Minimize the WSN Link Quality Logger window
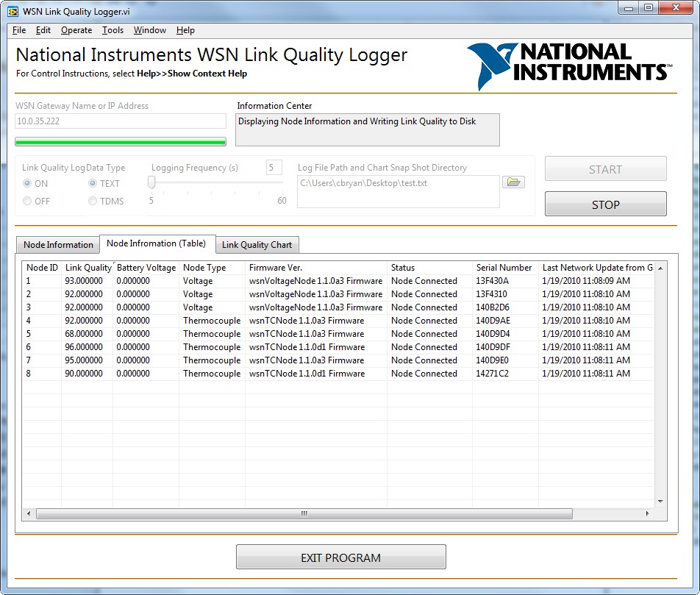Screen dimensions: 700x595 coord(629,7)
